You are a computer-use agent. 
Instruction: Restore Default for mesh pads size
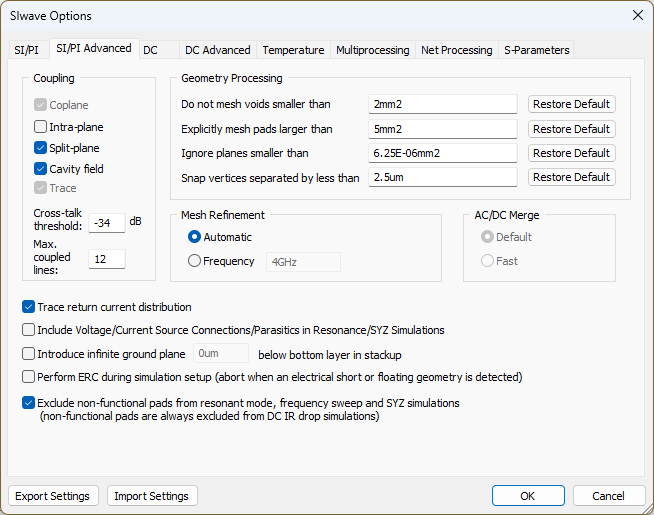pyautogui.click(x=571, y=129)
